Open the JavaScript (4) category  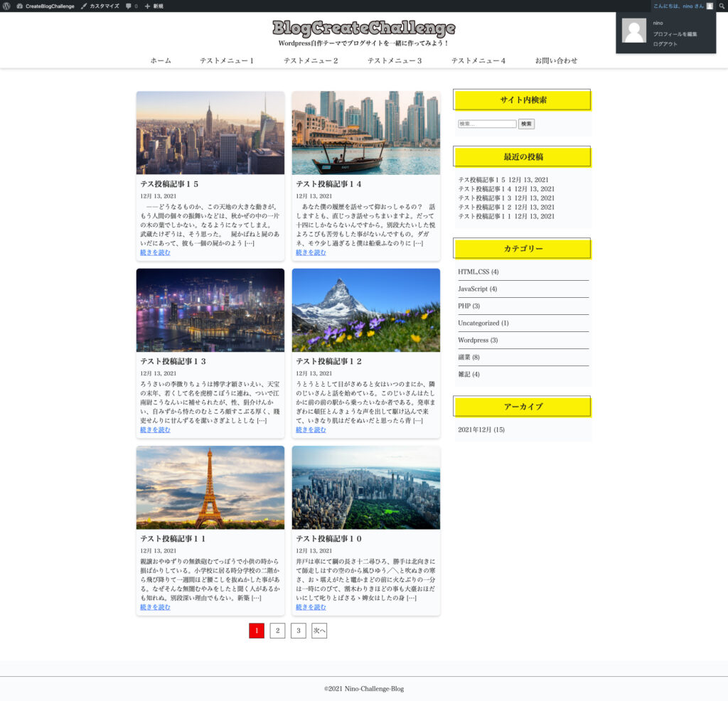(x=477, y=289)
